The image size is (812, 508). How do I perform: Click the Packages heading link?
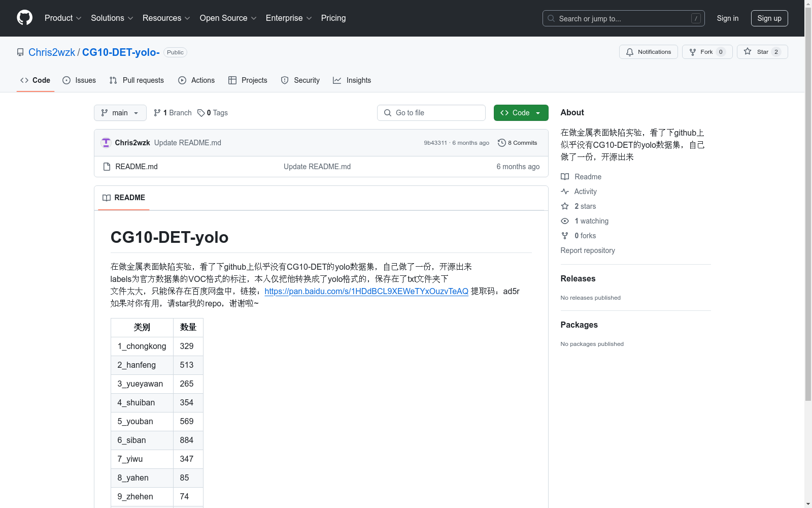tap(579, 325)
